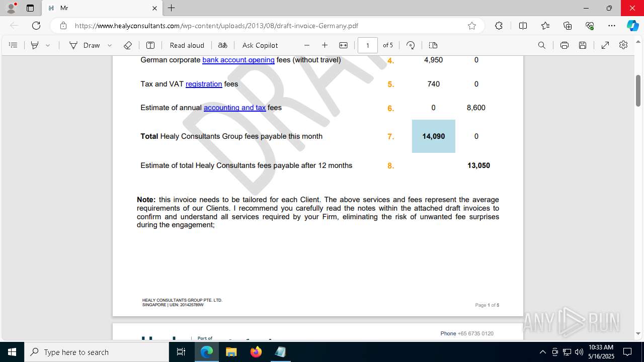
Task: Open Microsoft Edge from taskbar
Action: (207, 352)
